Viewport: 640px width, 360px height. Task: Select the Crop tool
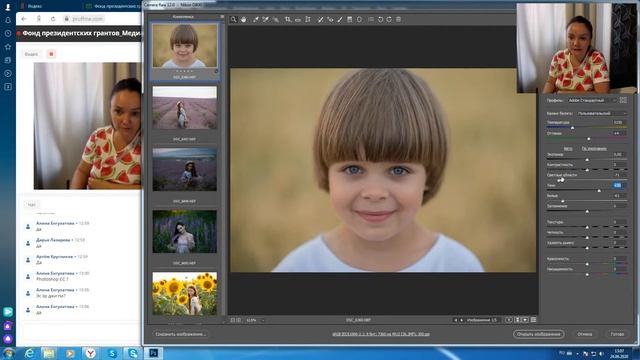coord(288,20)
